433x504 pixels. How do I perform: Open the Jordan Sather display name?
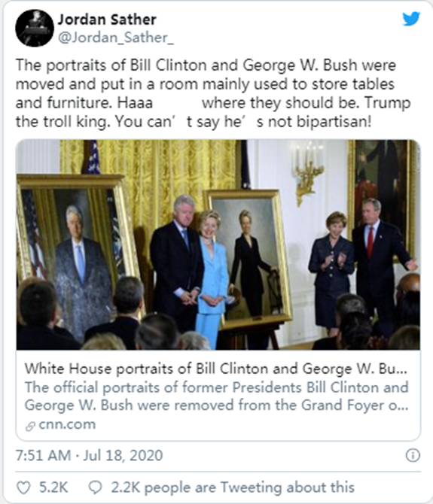coord(107,20)
